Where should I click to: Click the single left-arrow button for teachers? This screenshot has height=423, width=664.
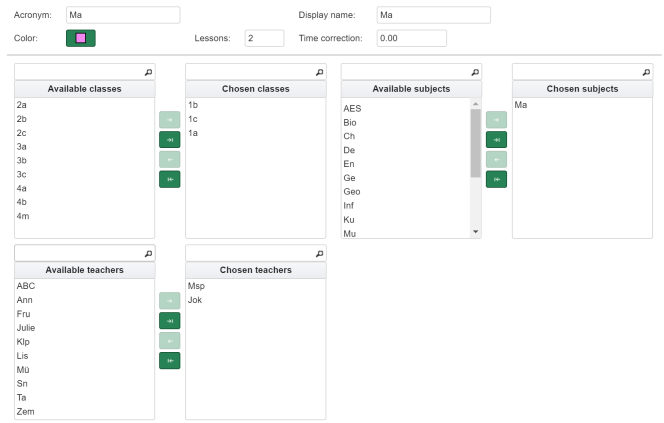pyautogui.click(x=169, y=340)
